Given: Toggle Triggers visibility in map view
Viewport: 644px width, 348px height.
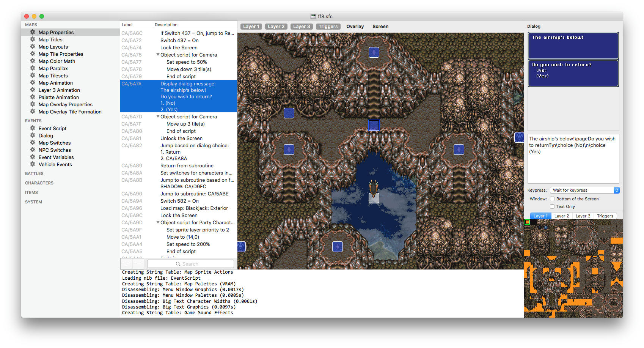Looking at the screenshot, I should coord(328,27).
